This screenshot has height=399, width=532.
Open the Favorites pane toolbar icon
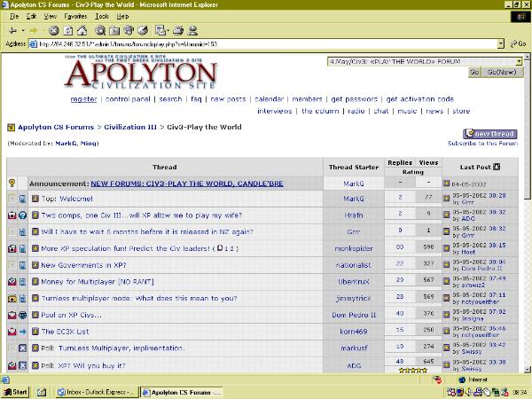coord(114,31)
